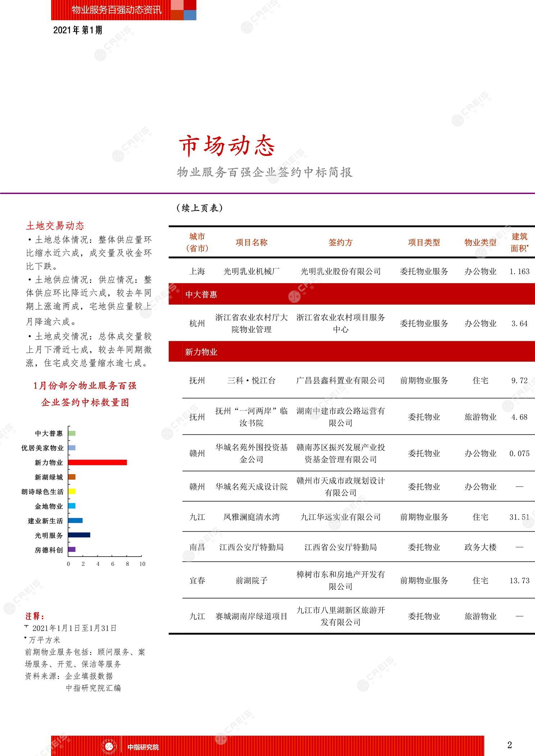Select cell 赣南苏区振兴发展产业投资基金管理有限公司

(340, 453)
